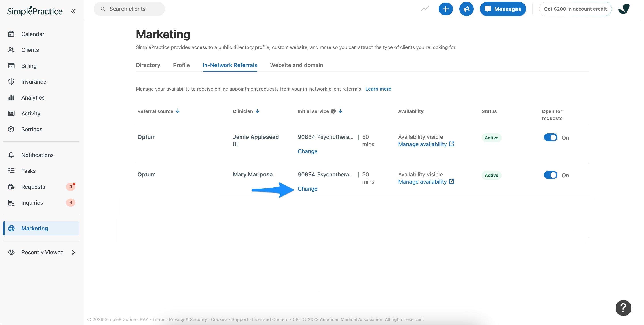
Task: Open the Support footer link
Action: tap(240, 319)
